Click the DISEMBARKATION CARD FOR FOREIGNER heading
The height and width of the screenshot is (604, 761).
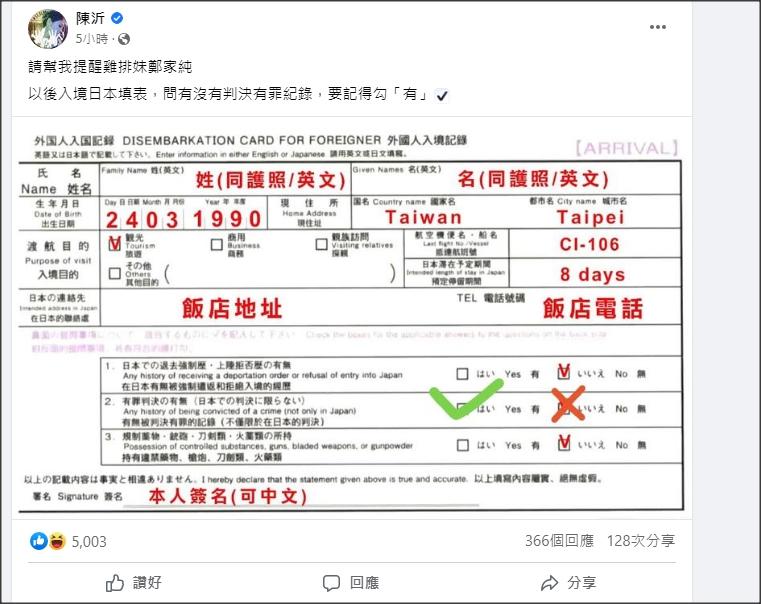click(252, 140)
